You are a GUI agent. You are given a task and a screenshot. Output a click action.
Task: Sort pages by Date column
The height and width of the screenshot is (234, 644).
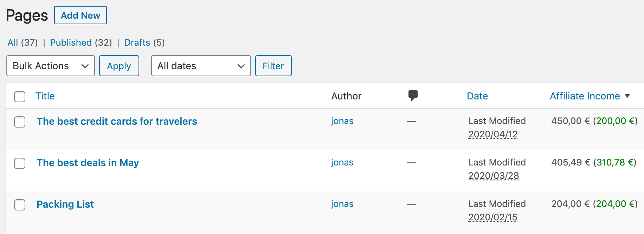tap(477, 96)
